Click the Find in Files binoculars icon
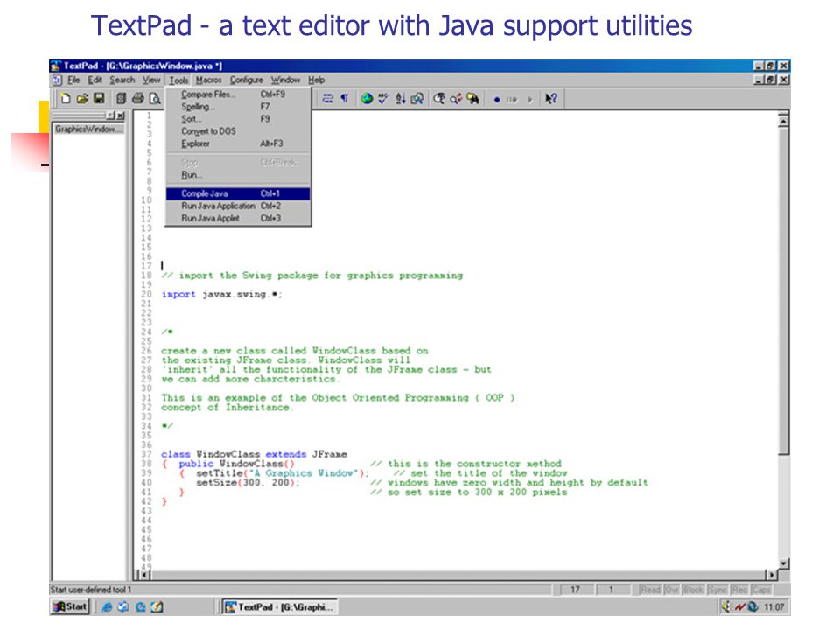840x630 pixels. pos(472,99)
